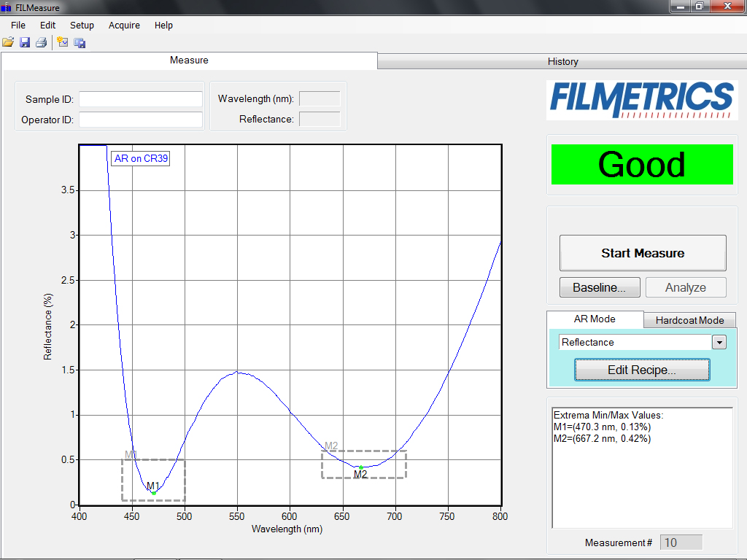Select the Measure tab
Screen dimensions: 747x560
[x=189, y=61]
